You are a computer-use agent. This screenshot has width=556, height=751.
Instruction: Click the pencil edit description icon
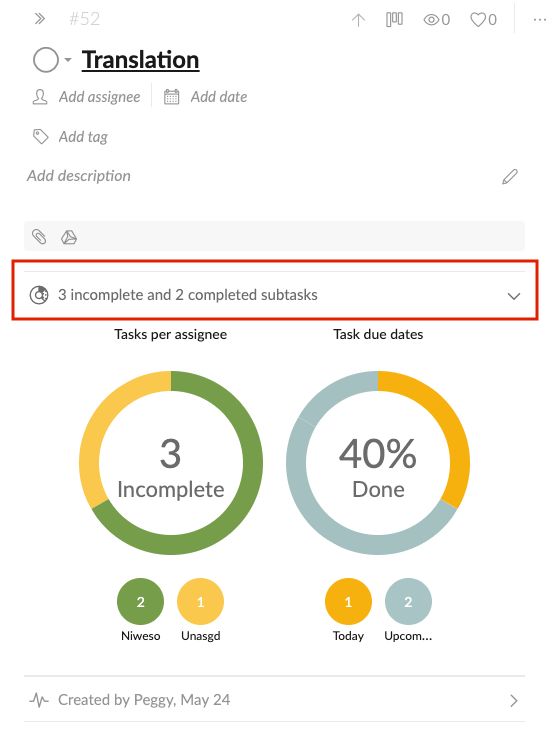510,177
